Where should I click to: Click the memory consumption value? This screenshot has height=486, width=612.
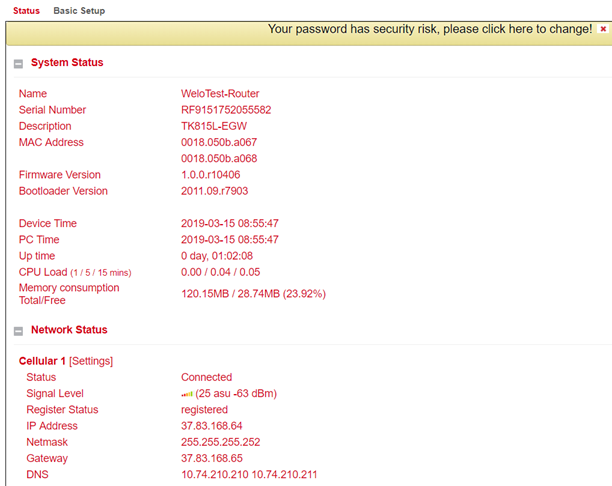point(253,294)
